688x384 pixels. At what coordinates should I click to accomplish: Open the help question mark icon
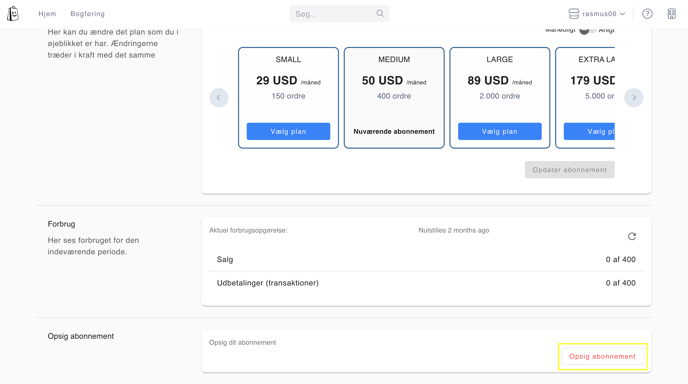[x=647, y=14]
